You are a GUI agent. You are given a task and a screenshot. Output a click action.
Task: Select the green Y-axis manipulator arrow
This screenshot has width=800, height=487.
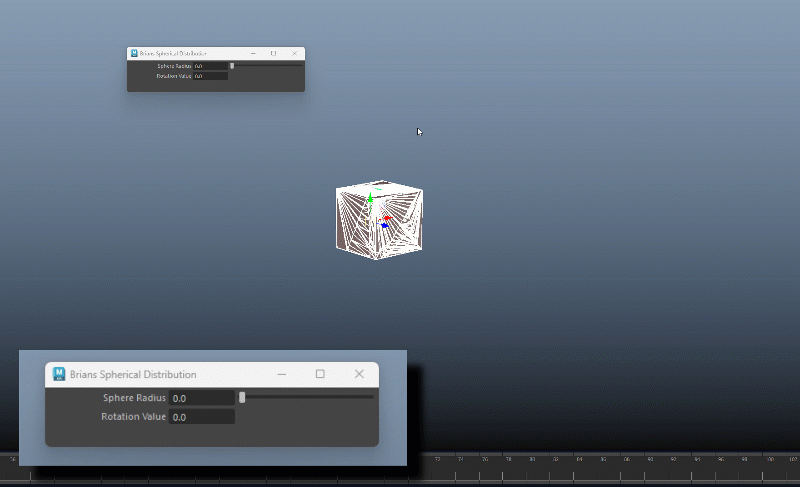(370, 198)
